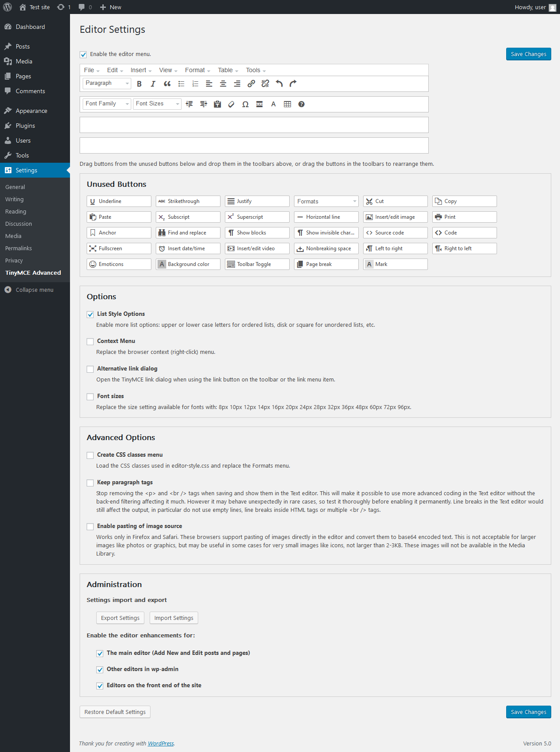Expand the Format editor menu
560x752 pixels.
[x=197, y=70]
